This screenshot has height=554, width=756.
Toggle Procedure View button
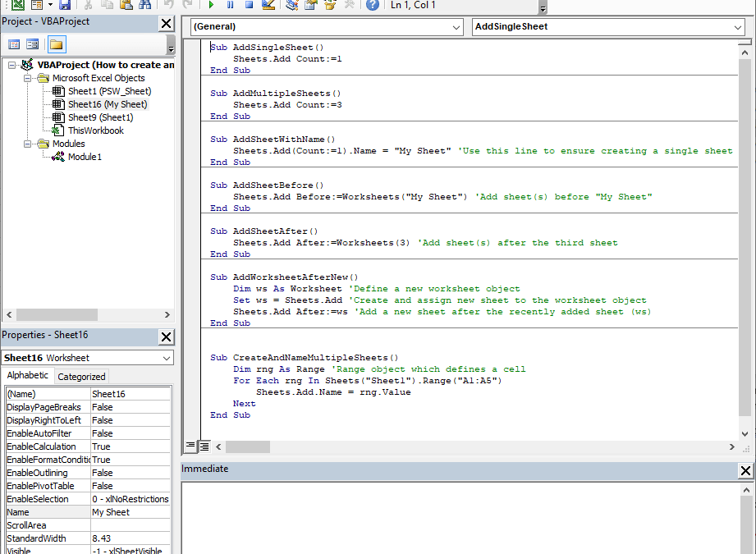[x=191, y=446]
